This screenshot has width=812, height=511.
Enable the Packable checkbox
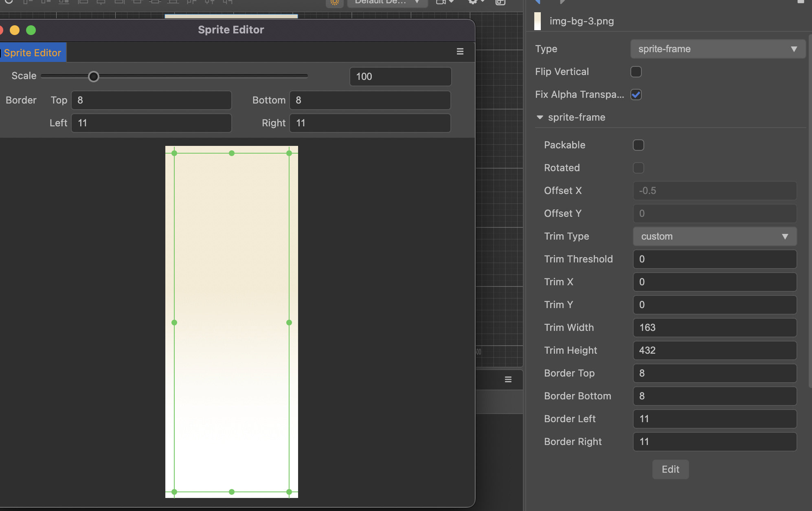pyautogui.click(x=638, y=145)
